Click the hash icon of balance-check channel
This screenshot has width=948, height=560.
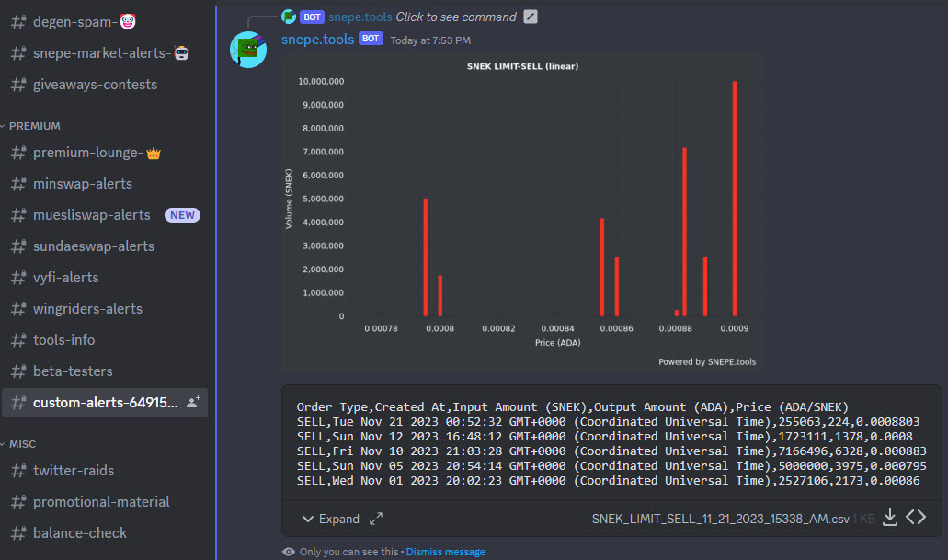(18, 533)
